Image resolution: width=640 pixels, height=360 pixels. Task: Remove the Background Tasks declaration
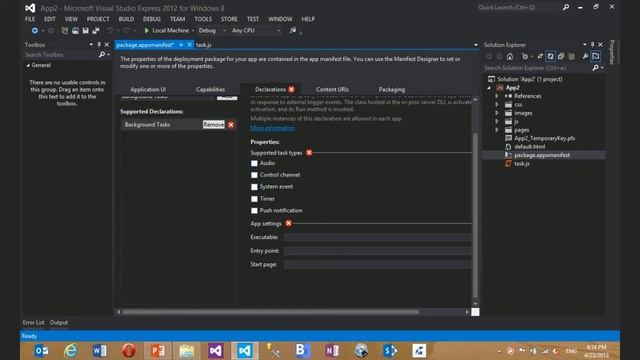tap(213, 124)
